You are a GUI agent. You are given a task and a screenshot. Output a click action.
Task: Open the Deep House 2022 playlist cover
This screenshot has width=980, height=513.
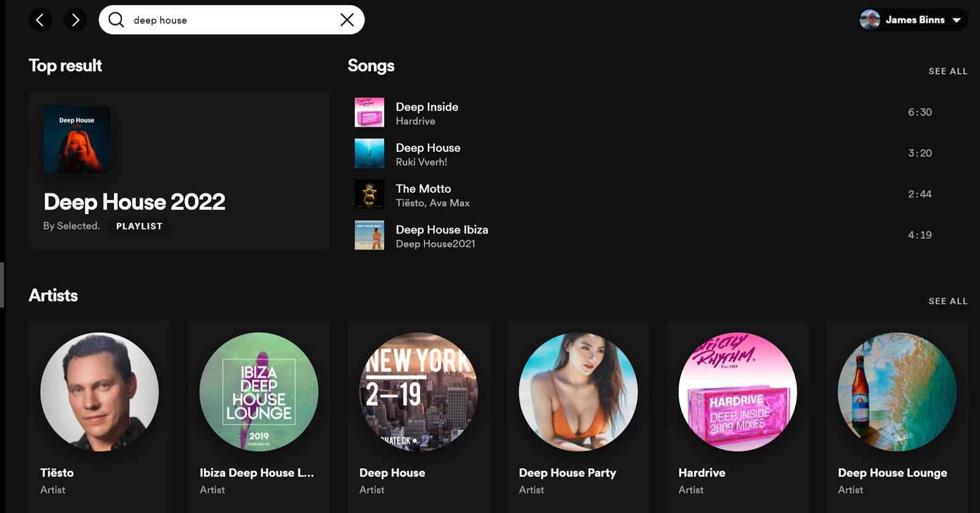pyautogui.click(x=77, y=140)
